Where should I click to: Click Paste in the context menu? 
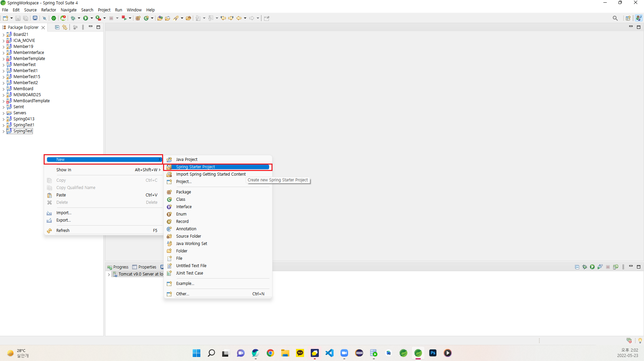103,195
